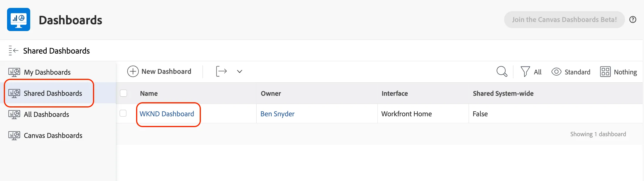Click the export arrow icon in toolbar
The image size is (644, 181).
[221, 71]
